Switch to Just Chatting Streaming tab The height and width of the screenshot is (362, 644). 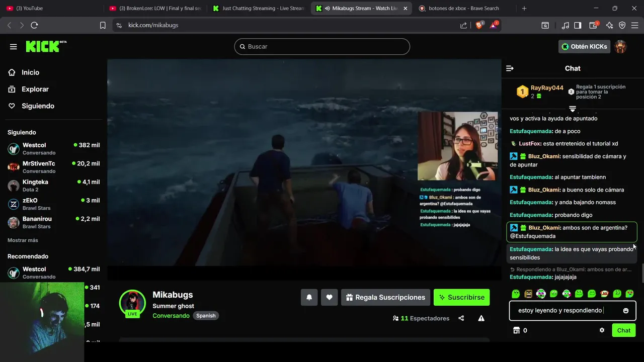(258, 9)
